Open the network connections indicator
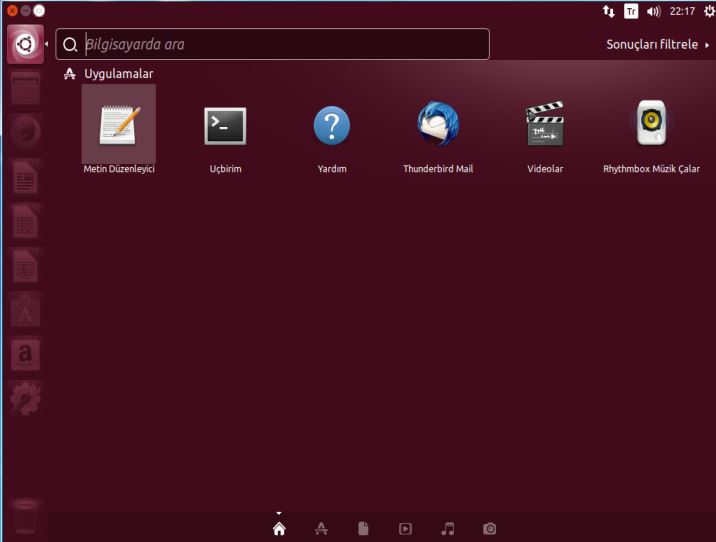716x542 pixels. [x=608, y=11]
